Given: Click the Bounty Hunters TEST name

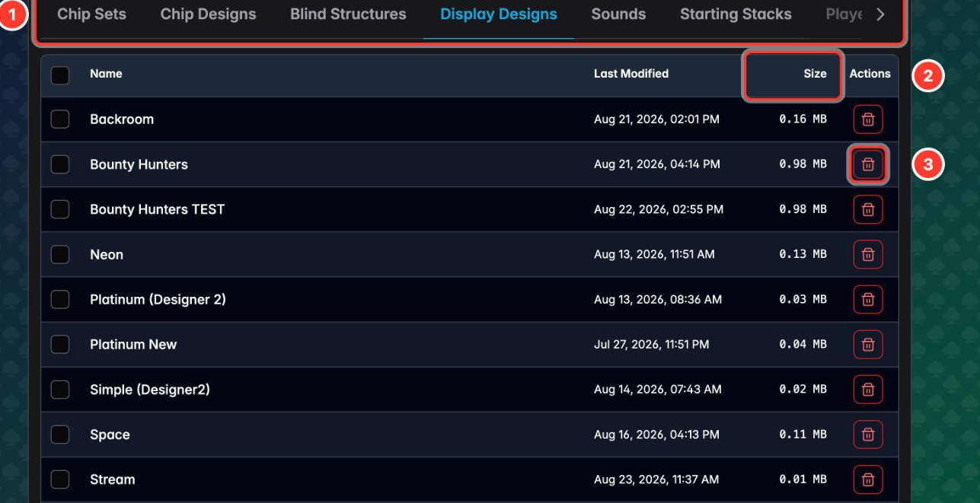Looking at the screenshot, I should 158,209.
